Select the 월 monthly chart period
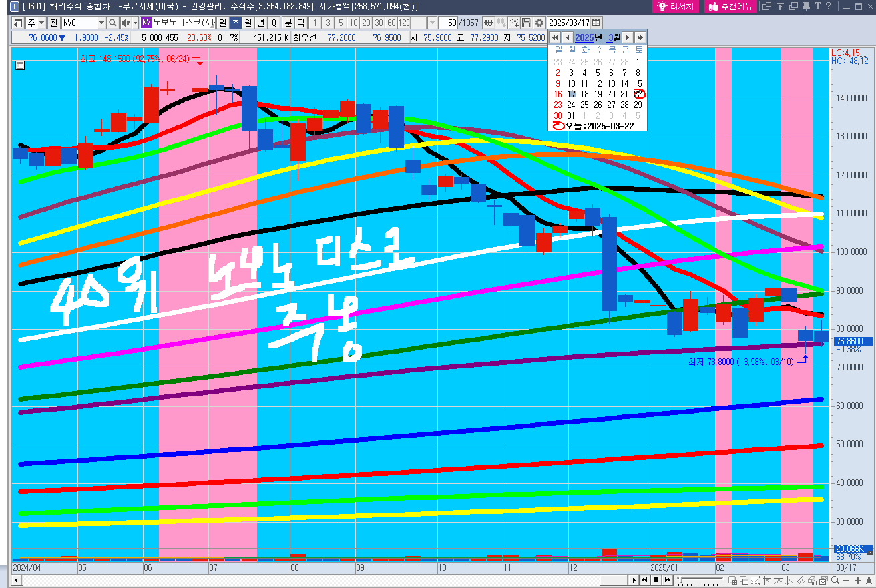The height and width of the screenshot is (588, 876). click(x=248, y=23)
